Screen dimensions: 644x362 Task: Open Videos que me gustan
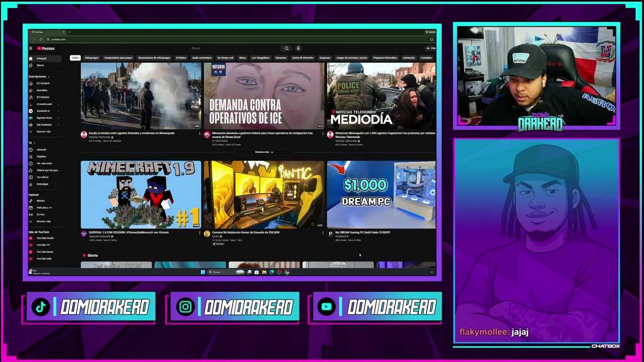(45, 170)
